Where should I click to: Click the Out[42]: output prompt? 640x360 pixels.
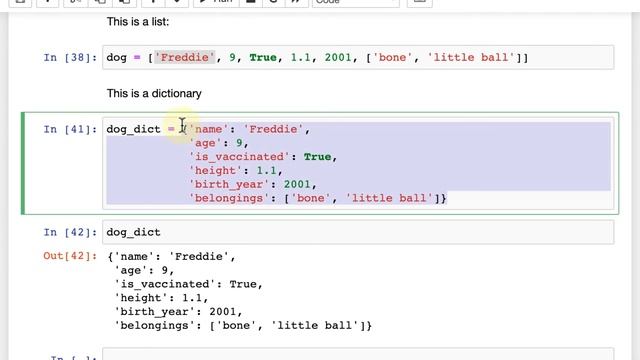click(70, 256)
